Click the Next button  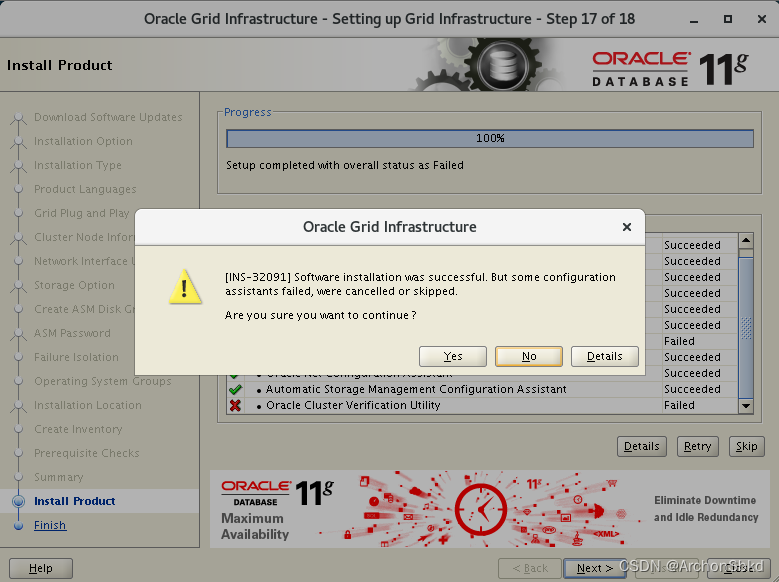(x=595, y=568)
